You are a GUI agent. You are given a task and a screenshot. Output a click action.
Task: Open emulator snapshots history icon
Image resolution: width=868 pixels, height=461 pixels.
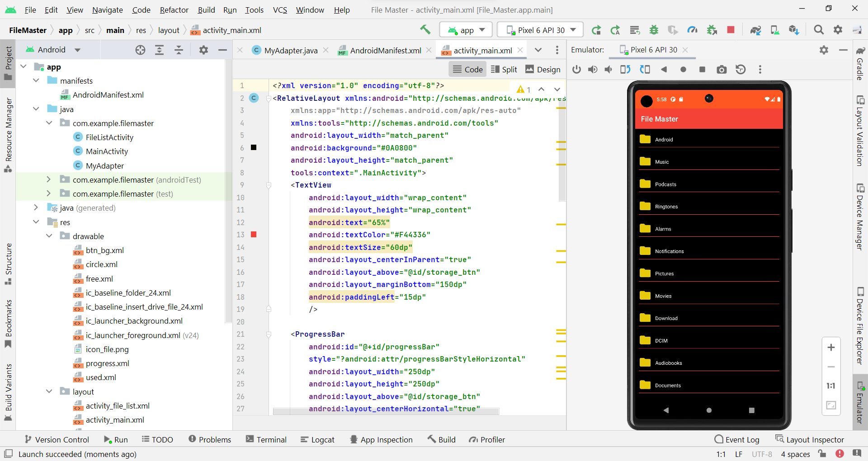pos(741,70)
